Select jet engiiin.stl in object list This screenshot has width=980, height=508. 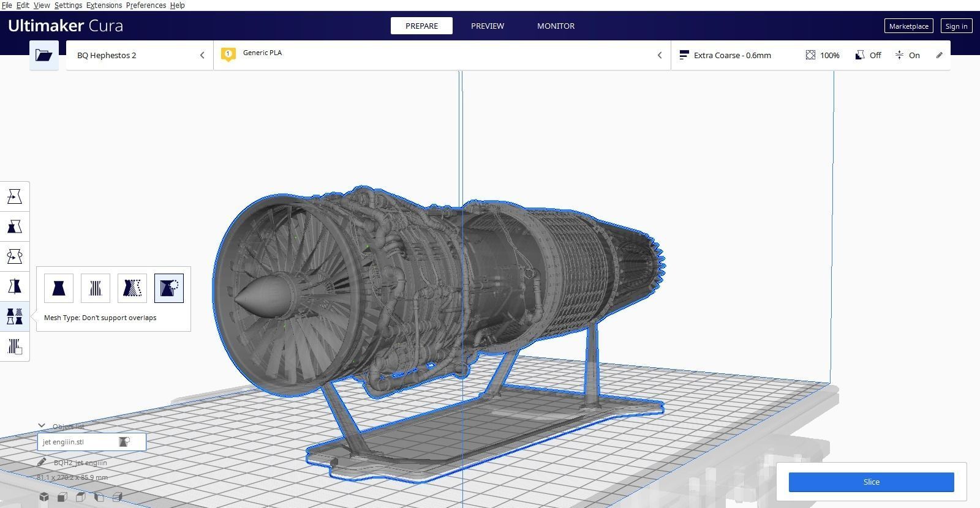(91, 442)
